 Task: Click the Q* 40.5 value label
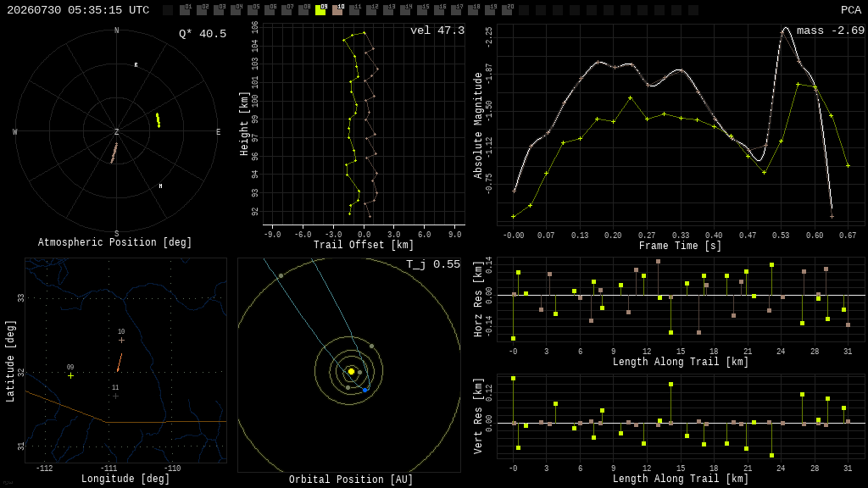pyautogui.click(x=203, y=34)
